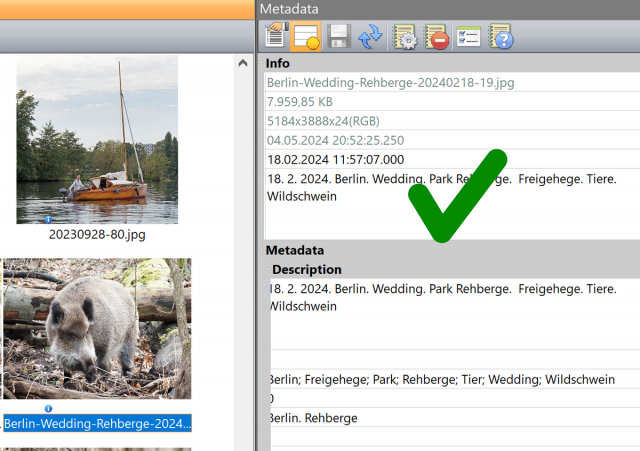Click the blue refresh arrows icon

(x=370, y=36)
